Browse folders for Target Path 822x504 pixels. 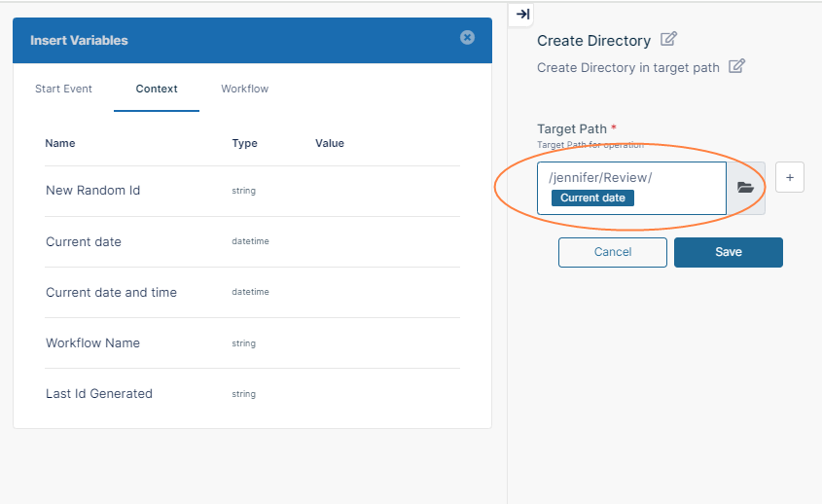click(746, 188)
